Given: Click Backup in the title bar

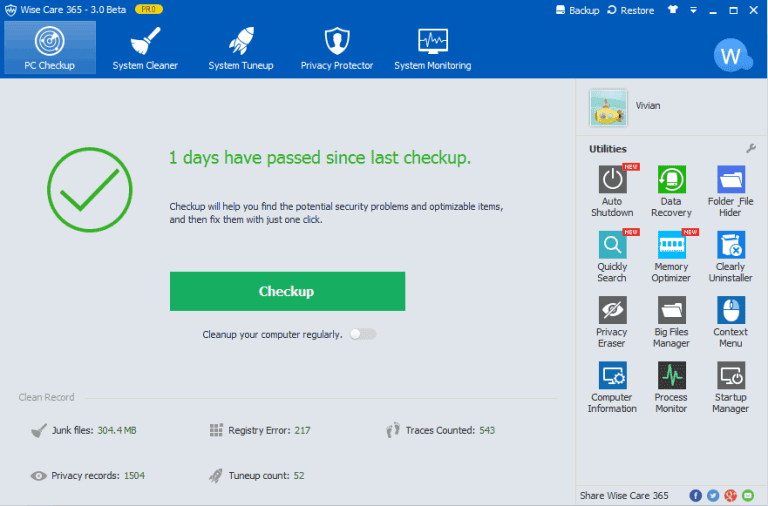Looking at the screenshot, I should [x=577, y=10].
